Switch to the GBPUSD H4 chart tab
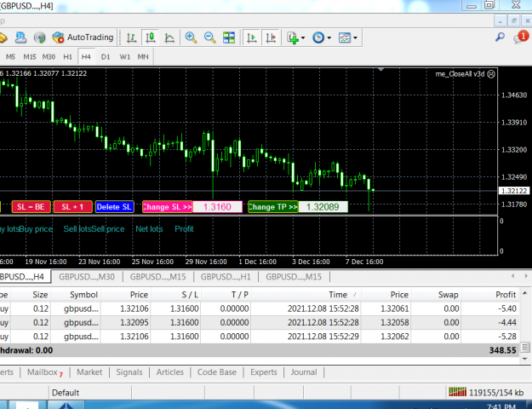Screen dimensions: 532x409 pos(22,277)
